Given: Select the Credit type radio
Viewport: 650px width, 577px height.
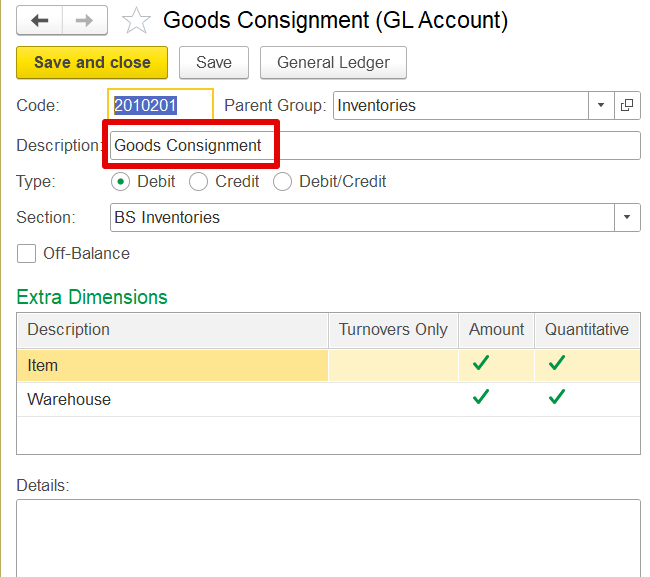Looking at the screenshot, I should (x=198, y=182).
